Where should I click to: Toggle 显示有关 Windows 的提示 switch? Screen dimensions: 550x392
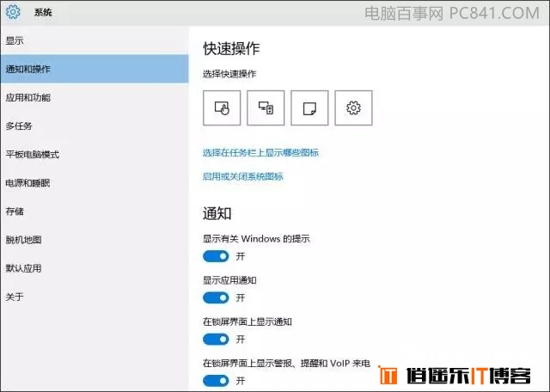[x=216, y=256]
